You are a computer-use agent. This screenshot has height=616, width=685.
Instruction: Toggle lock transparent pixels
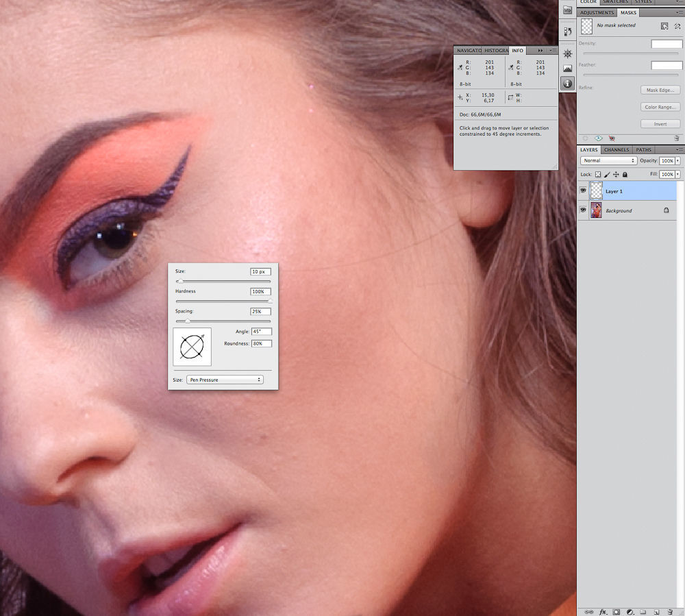click(598, 175)
